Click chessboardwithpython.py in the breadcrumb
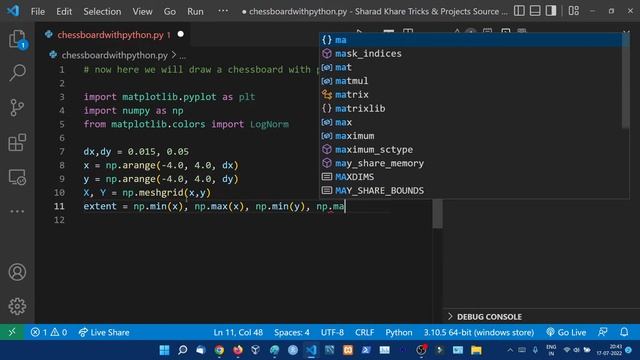640x360 pixels. coord(115,55)
